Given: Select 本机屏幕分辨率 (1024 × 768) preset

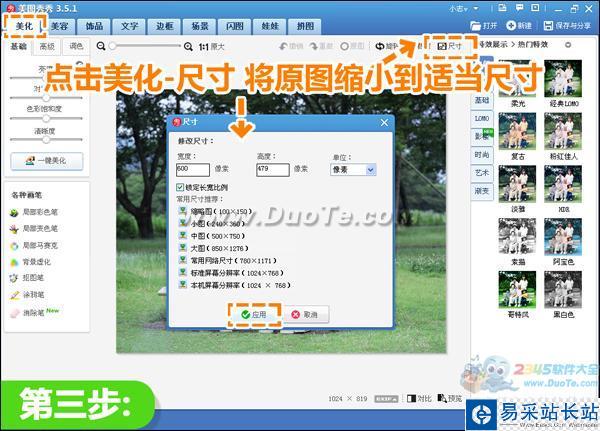Looking at the screenshot, I should click(235, 285).
